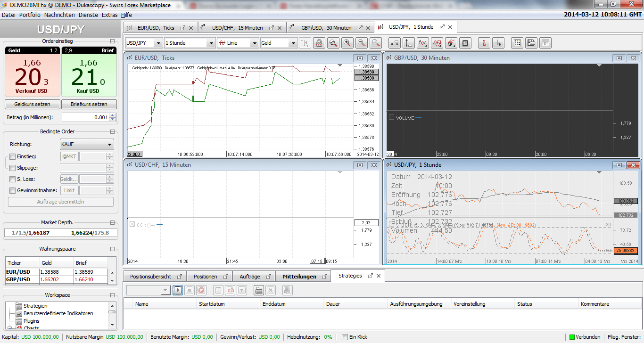
Task: Enable the Gewinnmitnahme checkbox
Action: point(13,190)
